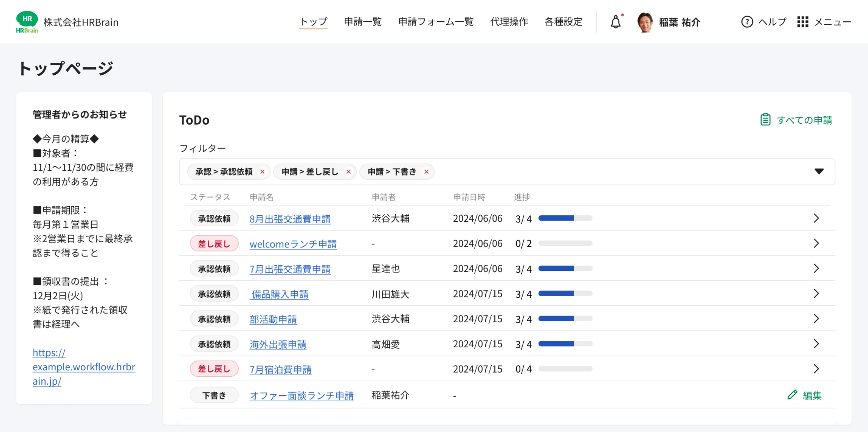Open the notification bell

[615, 22]
